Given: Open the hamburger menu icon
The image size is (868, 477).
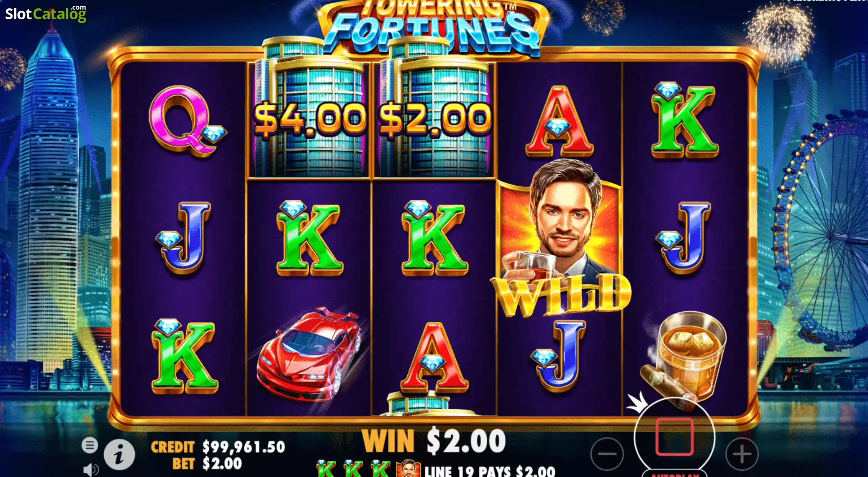Looking at the screenshot, I should click(x=89, y=445).
